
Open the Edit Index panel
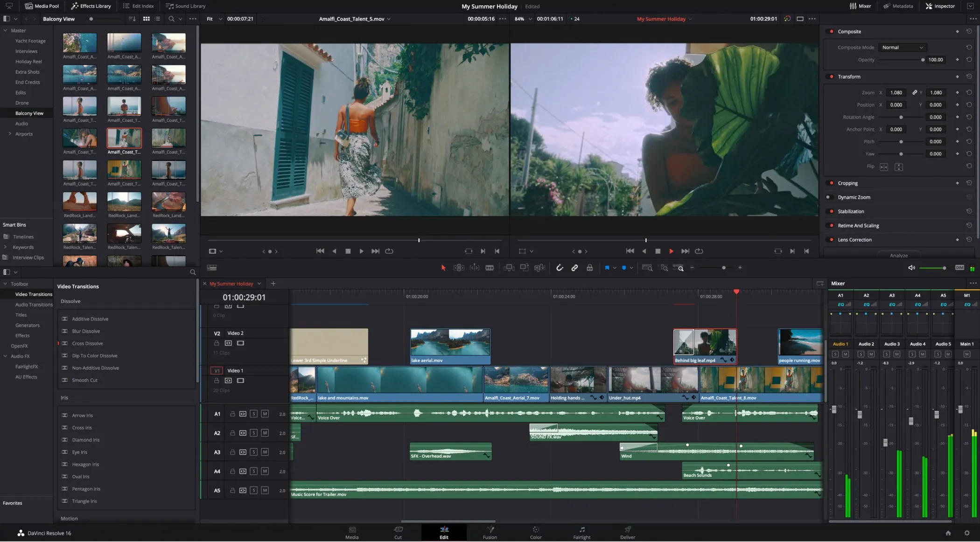click(138, 6)
